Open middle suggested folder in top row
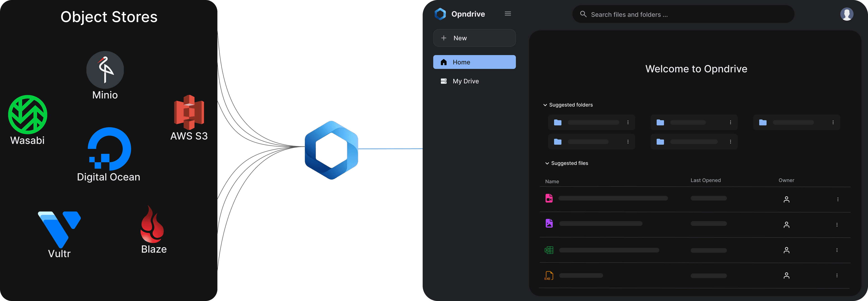Viewport: 868px width, 301px height. 694,122
